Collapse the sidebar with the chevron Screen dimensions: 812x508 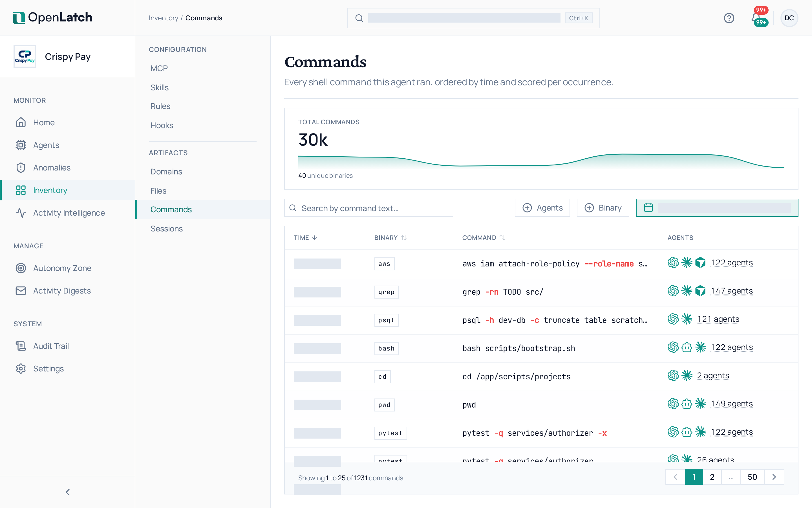(67, 492)
